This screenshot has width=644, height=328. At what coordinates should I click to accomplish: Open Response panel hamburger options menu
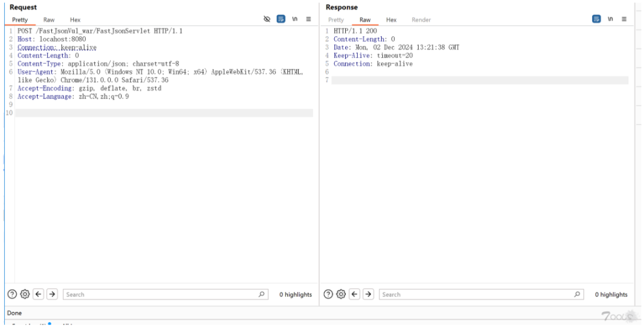[624, 19]
